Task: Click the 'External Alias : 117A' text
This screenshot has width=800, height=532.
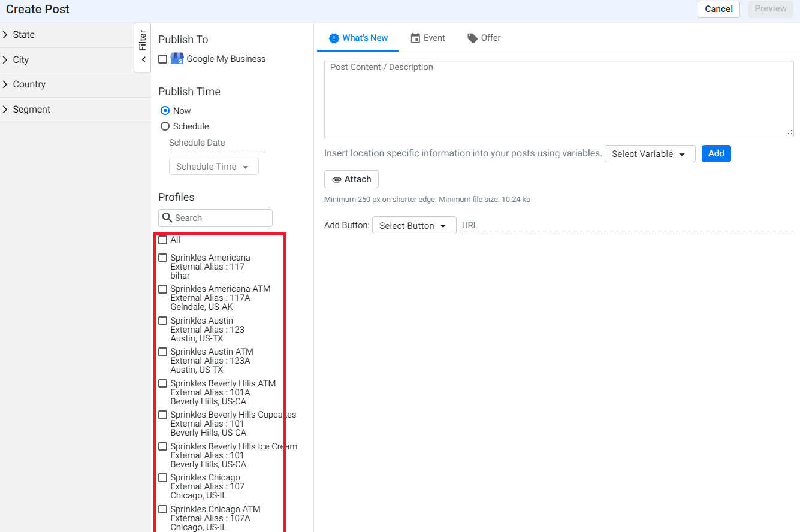Action: click(210, 298)
